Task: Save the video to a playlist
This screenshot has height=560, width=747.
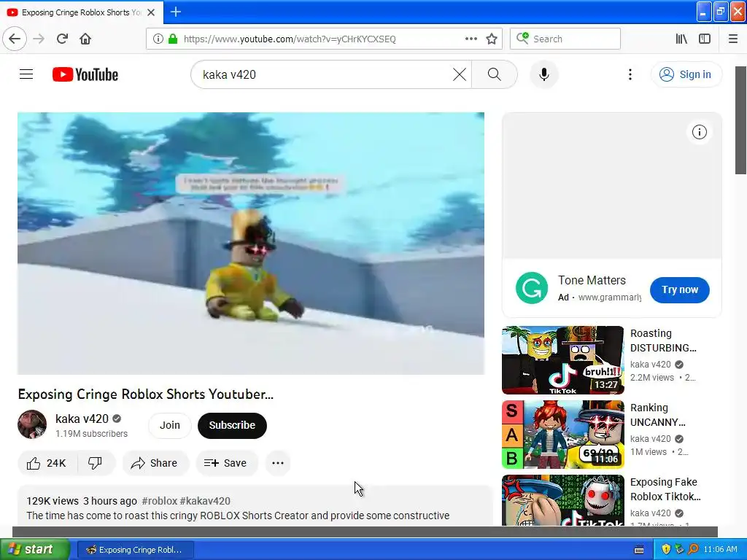Action: pos(226,463)
